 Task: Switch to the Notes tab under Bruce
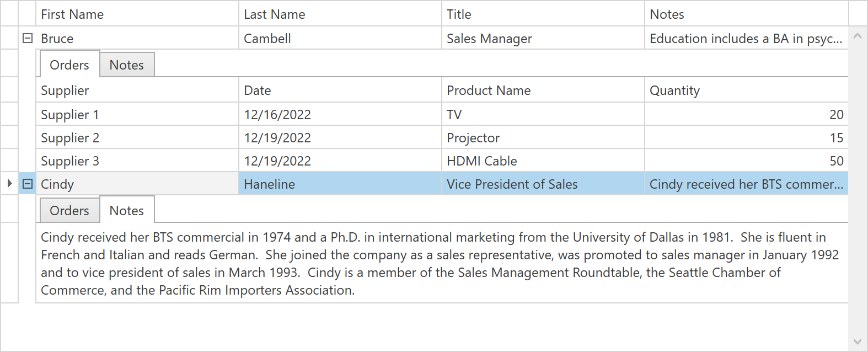pyautogui.click(x=127, y=65)
